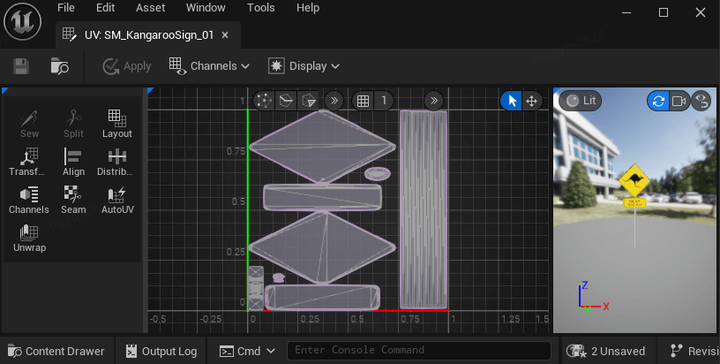Viewport: 720px width, 364px height.
Task: Enable edge selection mode in the UV viewport
Action: click(287, 101)
